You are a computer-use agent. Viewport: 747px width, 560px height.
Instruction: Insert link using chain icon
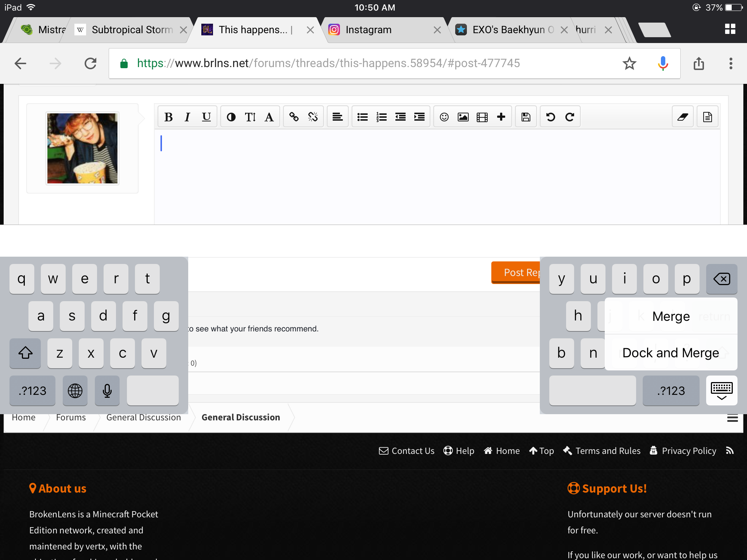pyautogui.click(x=294, y=117)
